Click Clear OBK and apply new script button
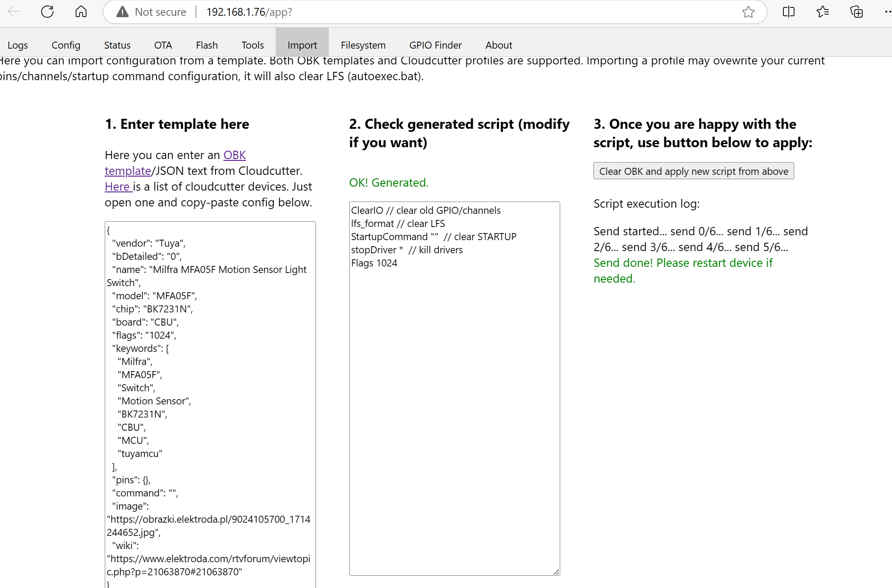Screen dimensions: 892x588 coord(693,171)
